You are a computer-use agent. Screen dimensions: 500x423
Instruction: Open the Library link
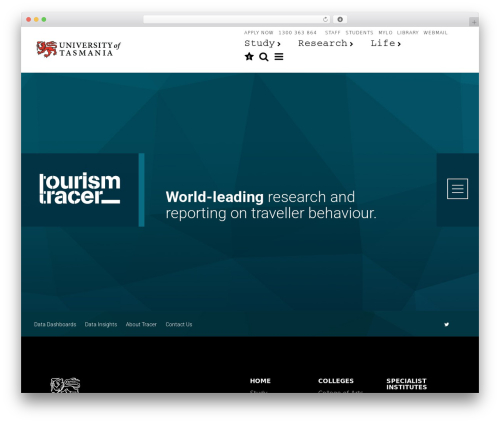(408, 33)
